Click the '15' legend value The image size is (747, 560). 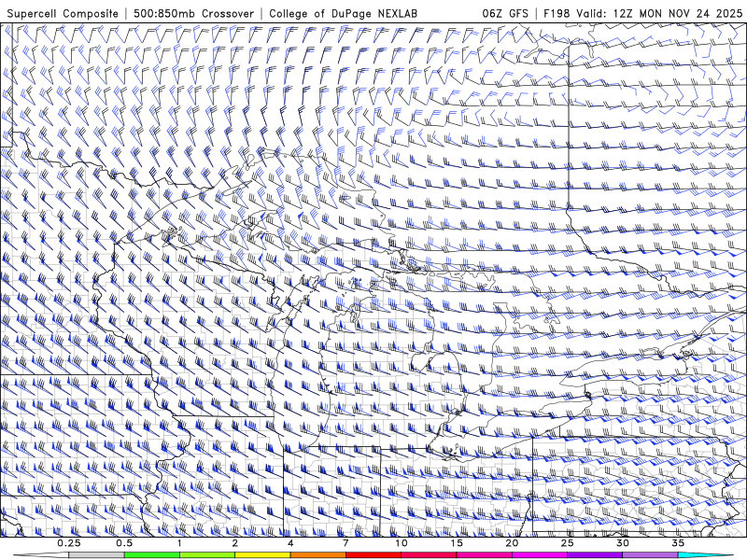[x=457, y=543]
